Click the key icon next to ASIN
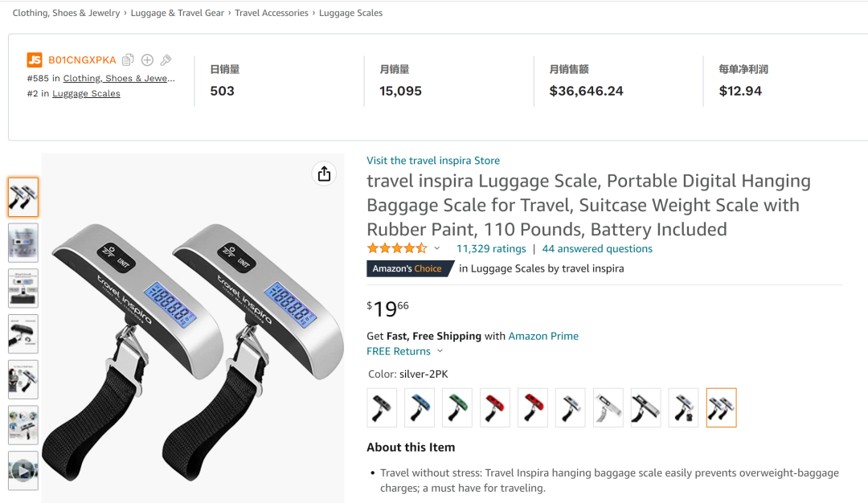Screen dimensions: 868x503 pos(166,60)
